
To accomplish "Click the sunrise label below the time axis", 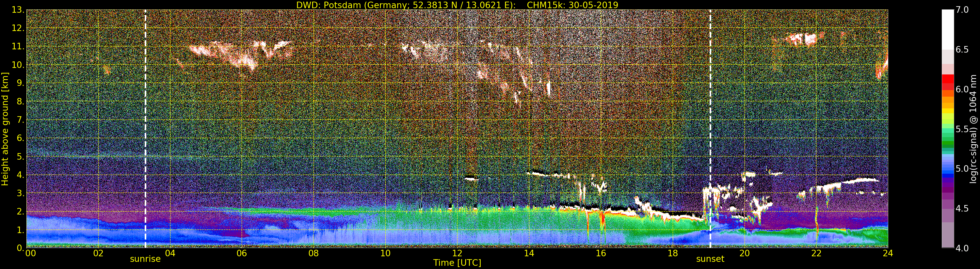I will click(145, 259).
